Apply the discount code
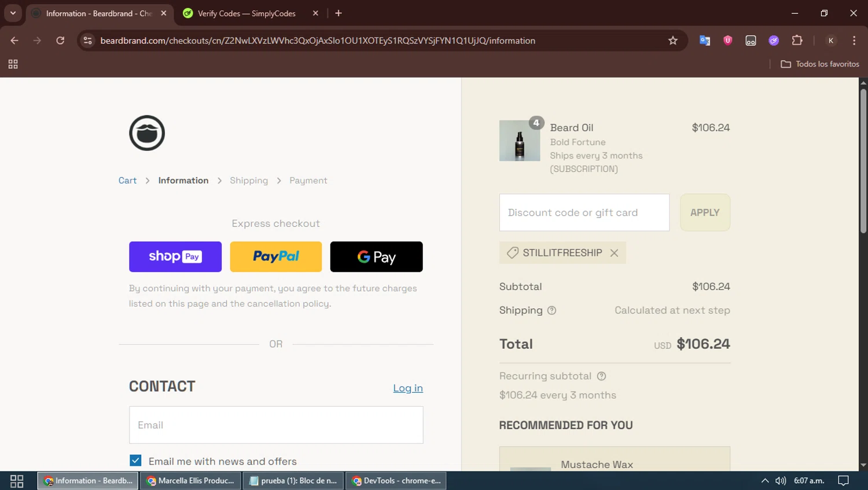The width and height of the screenshot is (868, 490). (705, 212)
